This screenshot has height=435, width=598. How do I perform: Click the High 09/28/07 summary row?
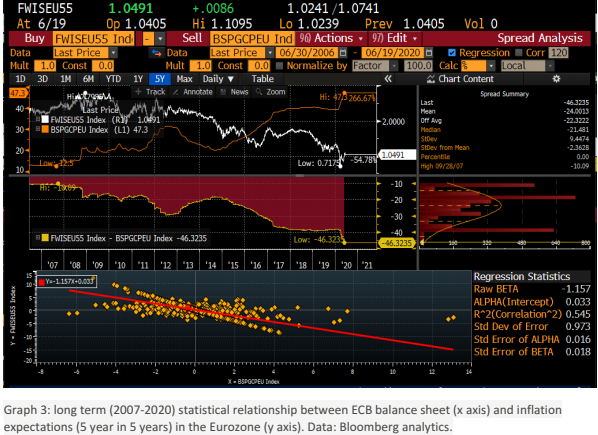(505, 166)
